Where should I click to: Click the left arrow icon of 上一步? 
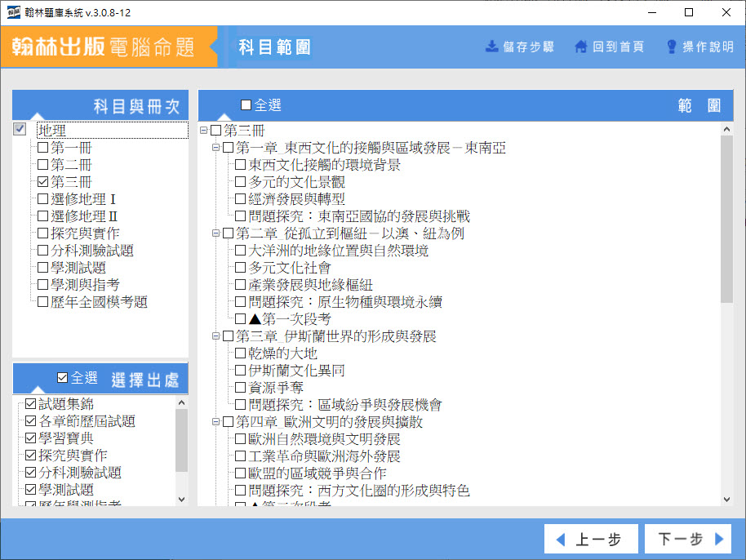click(x=560, y=540)
